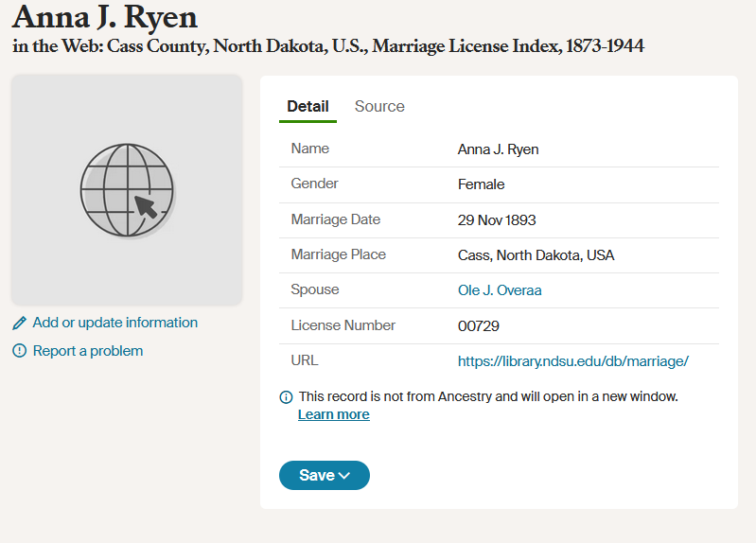756x543 pixels.
Task: Click the Learn more link
Action: pos(334,414)
